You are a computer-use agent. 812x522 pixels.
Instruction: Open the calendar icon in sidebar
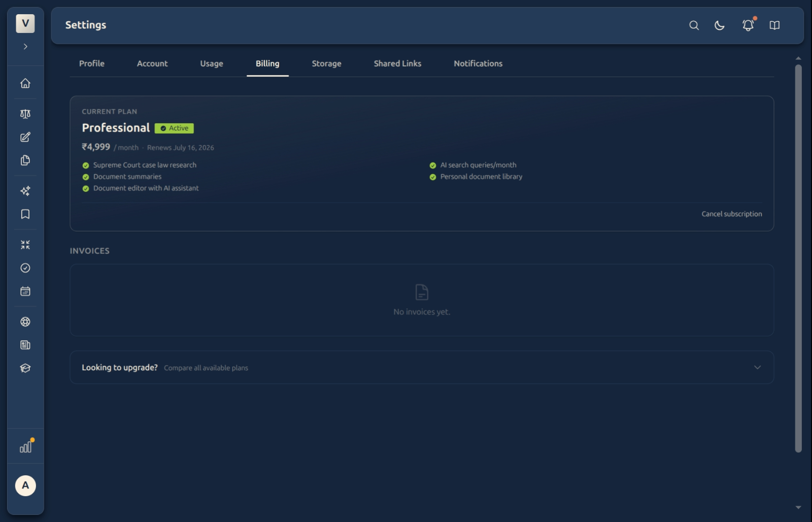[x=25, y=291]
